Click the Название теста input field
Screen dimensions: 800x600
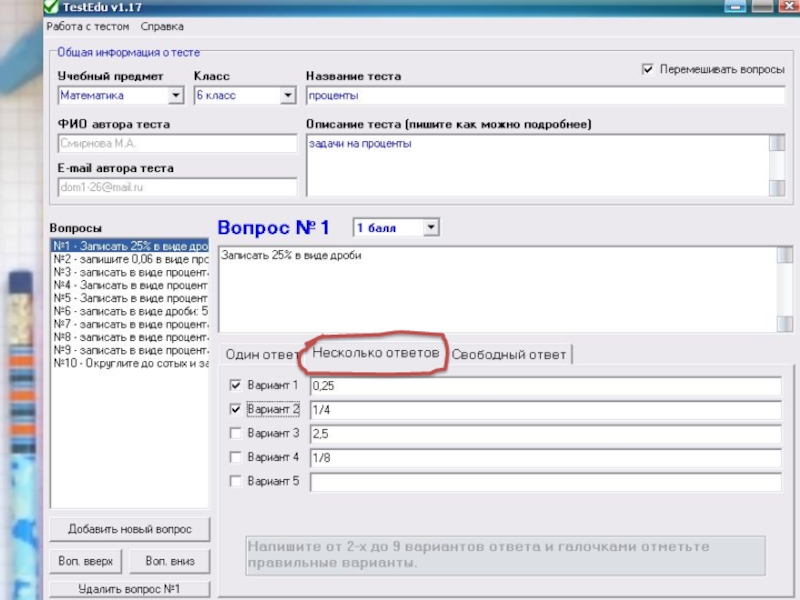pos(545,95)
